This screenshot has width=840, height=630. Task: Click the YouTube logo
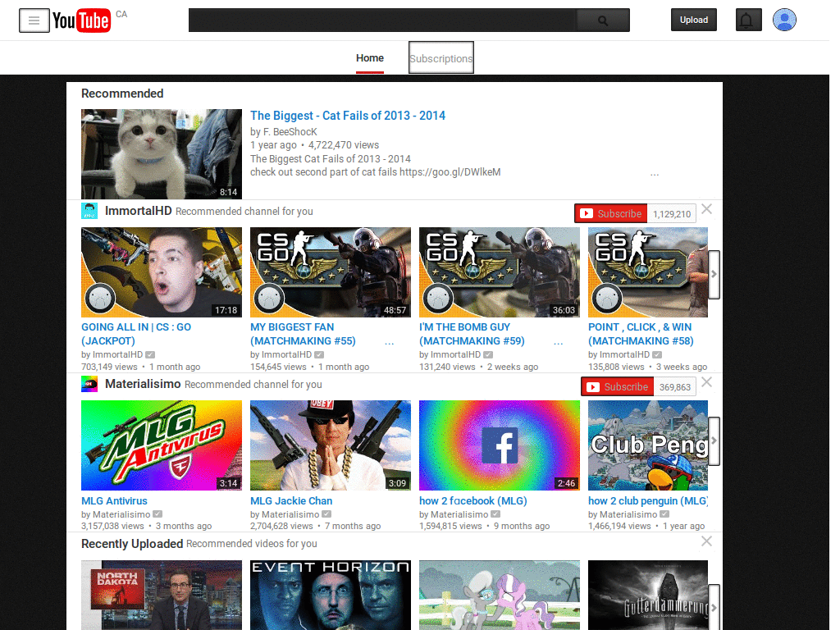[x=81, y=21]
